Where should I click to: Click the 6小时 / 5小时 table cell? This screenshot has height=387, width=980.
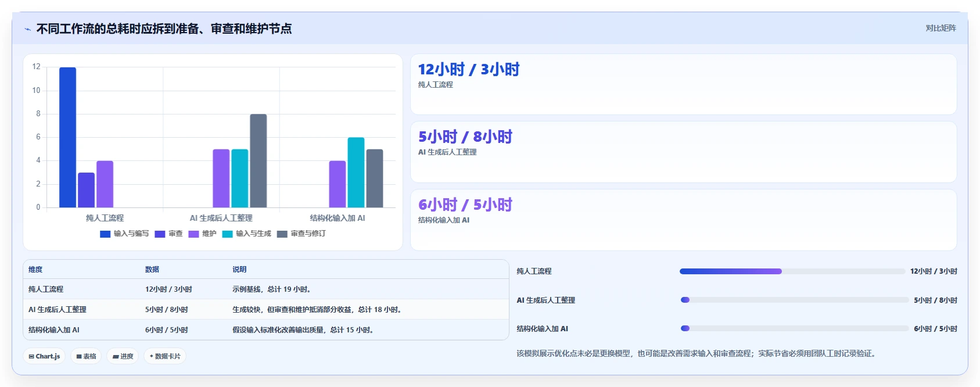coord(167,330)
